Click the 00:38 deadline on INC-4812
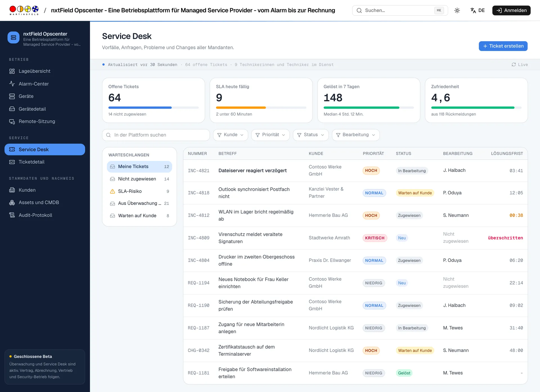Image resolution: width=540 pixels, height=392 pixels. tap(516, 216)
